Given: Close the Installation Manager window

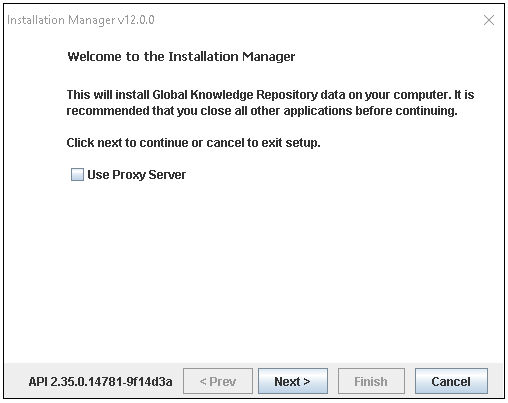Looking at the screenshot, I should 489,20.
